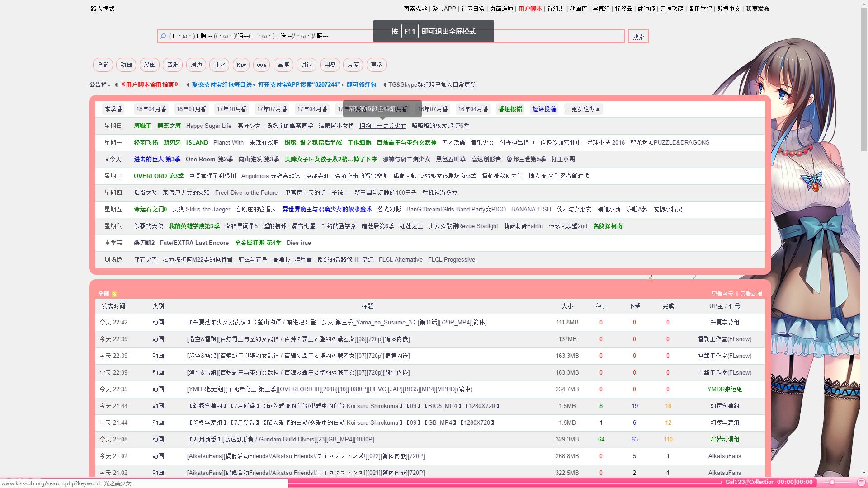This screenshot has height=488, width=868.
Task: Select the 17年10月番 season tab
Action: point(231,109)
